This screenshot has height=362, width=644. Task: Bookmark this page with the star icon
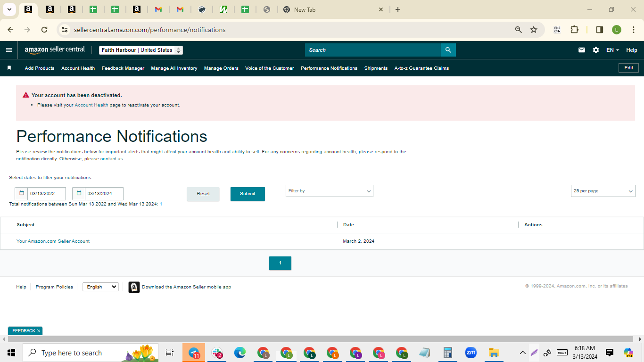534,30
